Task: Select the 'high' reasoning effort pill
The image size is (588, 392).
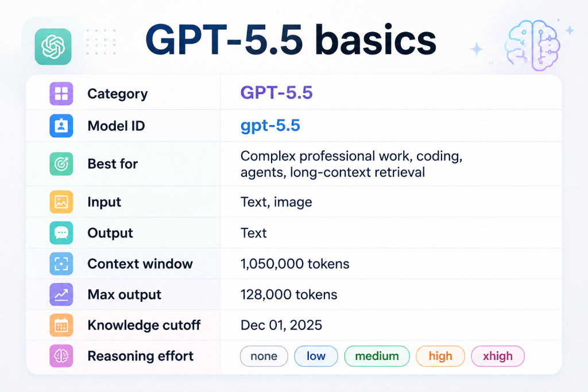Action: [440, 356]
